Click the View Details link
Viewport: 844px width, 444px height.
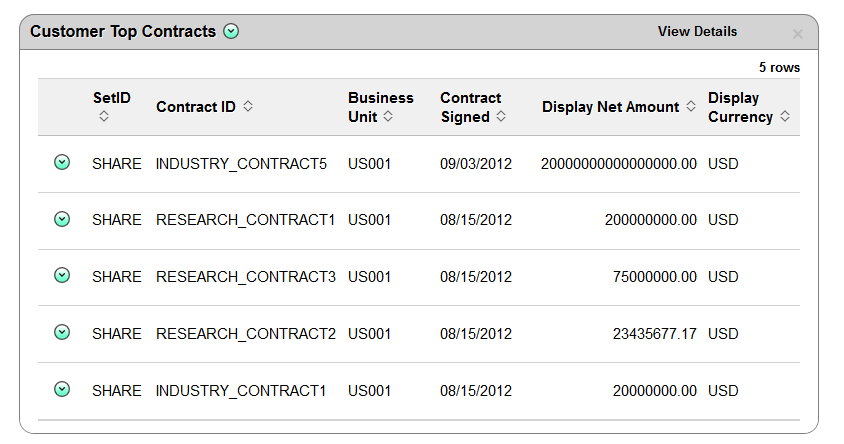click(x=697, y=32)
